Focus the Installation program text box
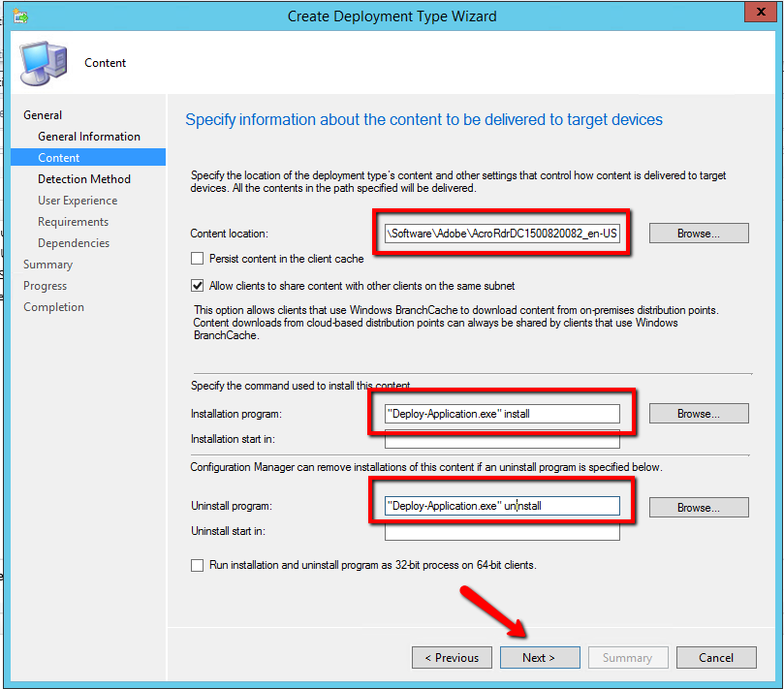 click(x=501, y=414)
